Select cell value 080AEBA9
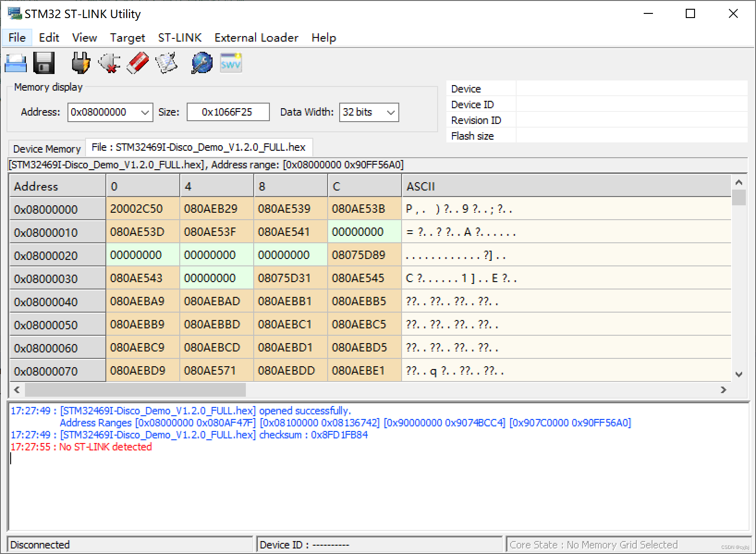Viewport: 756px width, 554px height. tap(143, 301)
